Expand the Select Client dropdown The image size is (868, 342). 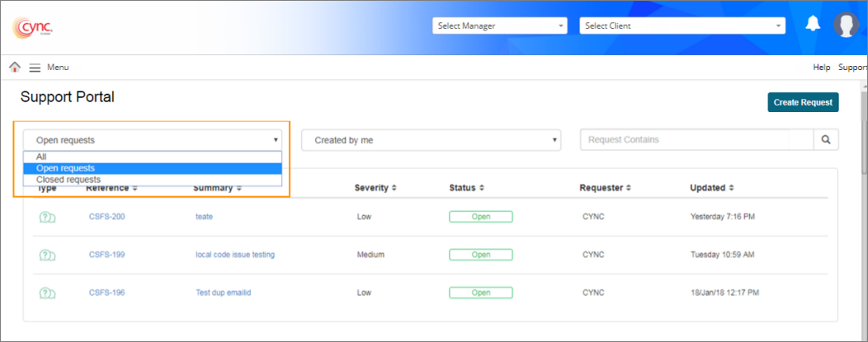pos(682,26)
